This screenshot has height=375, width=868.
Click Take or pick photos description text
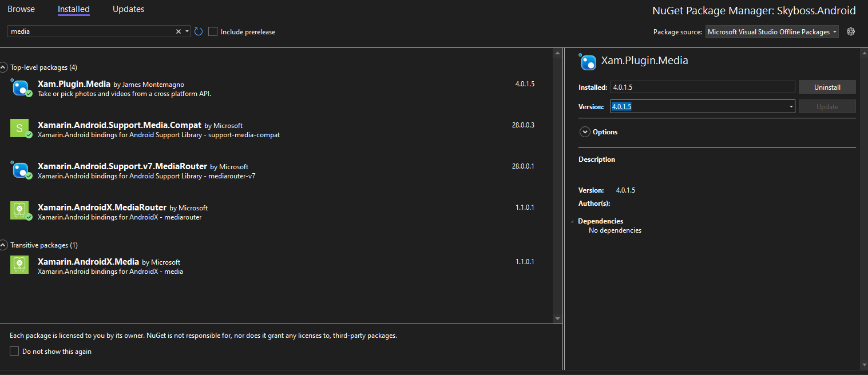click(124, 94)
